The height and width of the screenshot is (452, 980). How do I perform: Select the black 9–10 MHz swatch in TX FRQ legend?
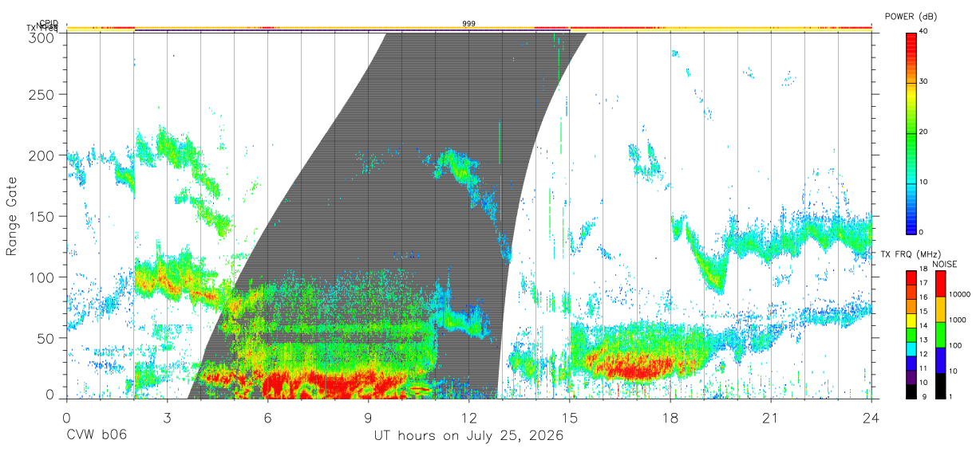pos(911,390)
